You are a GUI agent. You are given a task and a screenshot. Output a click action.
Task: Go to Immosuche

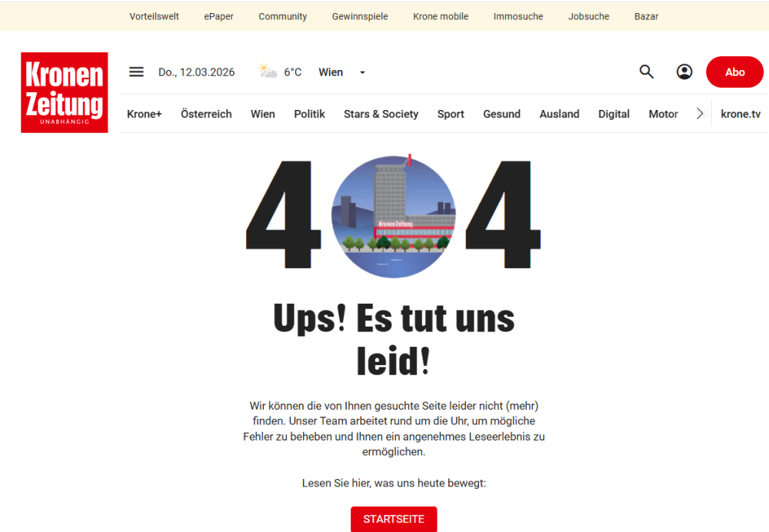518,15
